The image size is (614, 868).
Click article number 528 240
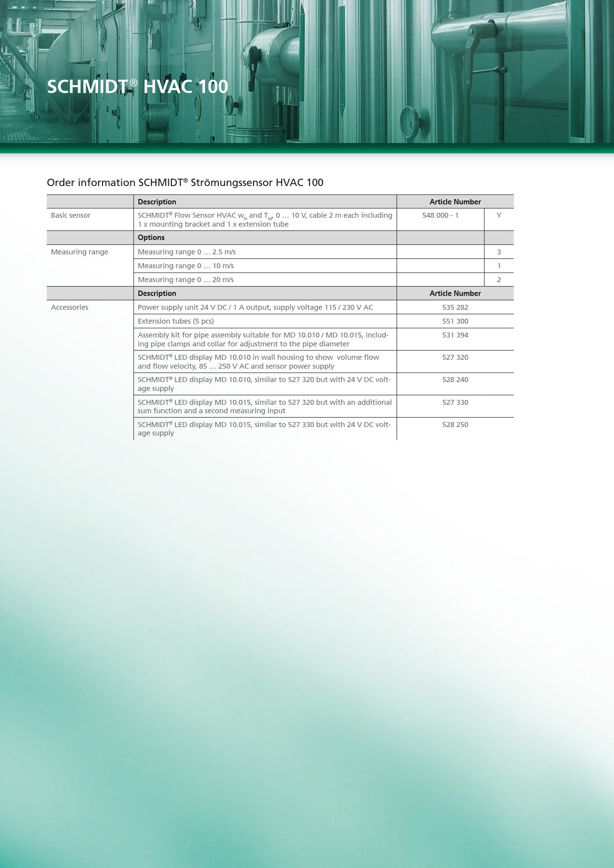[455, 380]
